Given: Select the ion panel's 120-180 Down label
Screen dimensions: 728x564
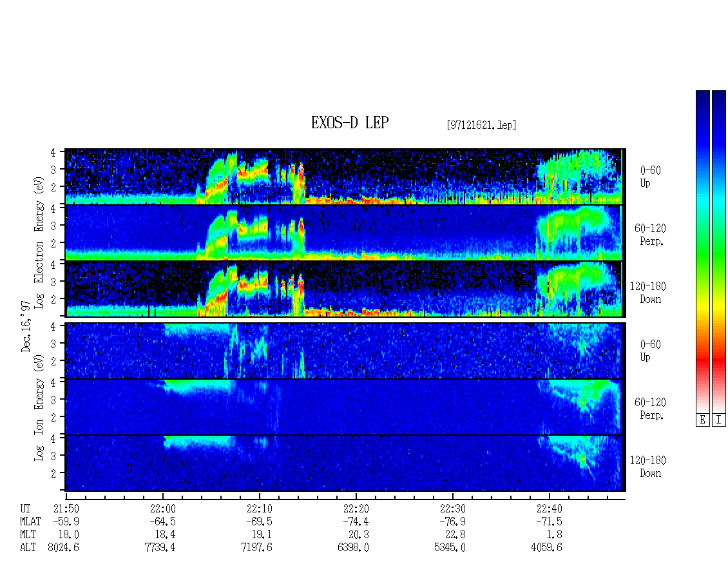Looking at the screenshot, I should point(647,467).
